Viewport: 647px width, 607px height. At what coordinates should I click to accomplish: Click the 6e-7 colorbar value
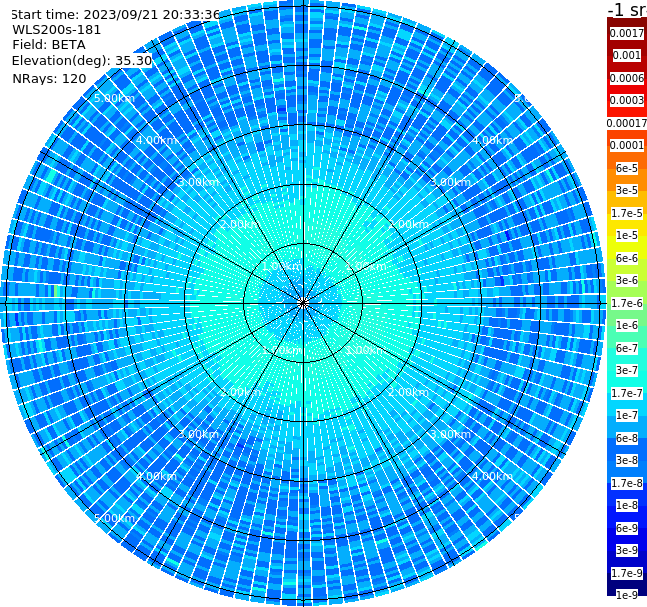[x=627, y=348]
